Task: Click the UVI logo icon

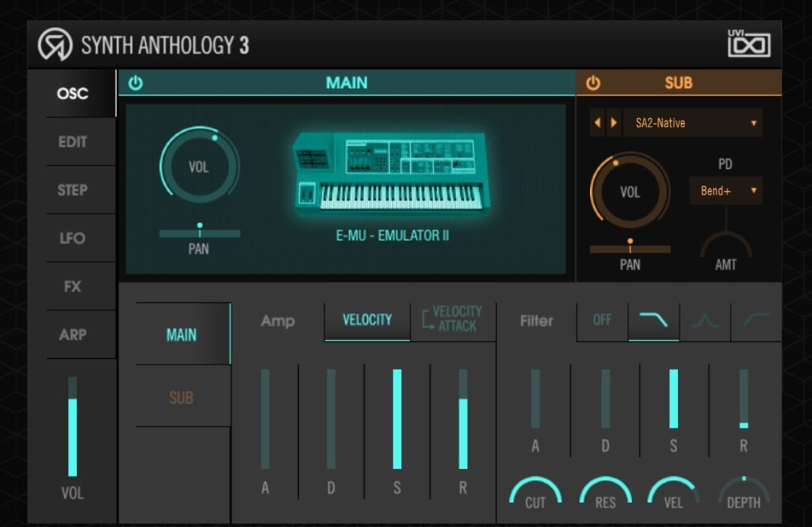Action: (749, 44)
